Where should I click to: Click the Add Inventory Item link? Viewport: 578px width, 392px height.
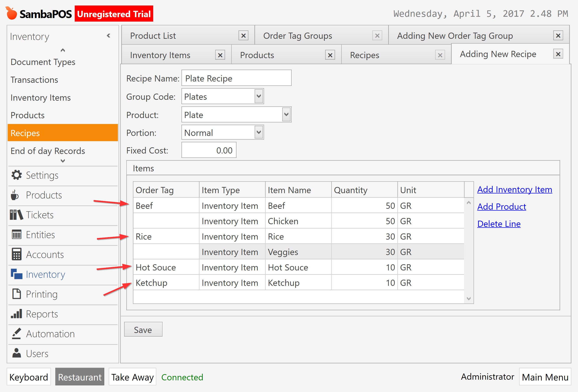point(515,190)
